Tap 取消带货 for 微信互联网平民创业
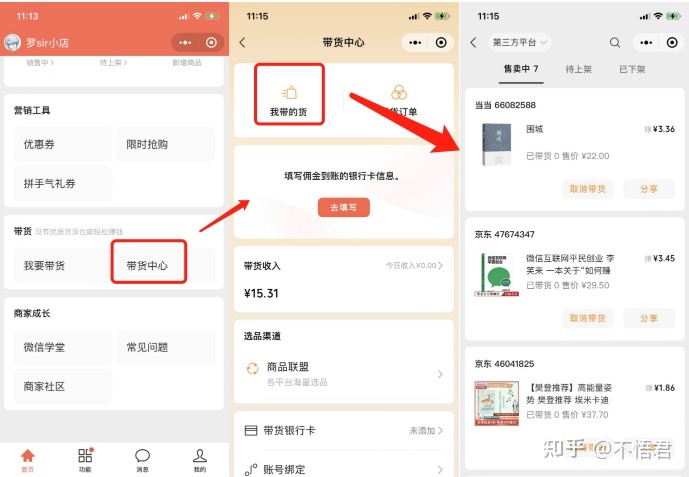This screenshot has width=689, height=477. 587,318
